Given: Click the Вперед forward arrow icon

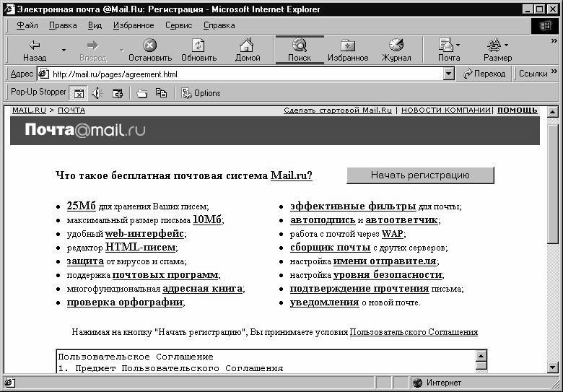Looking at the screenshot, I should click(x=92, y=45).
